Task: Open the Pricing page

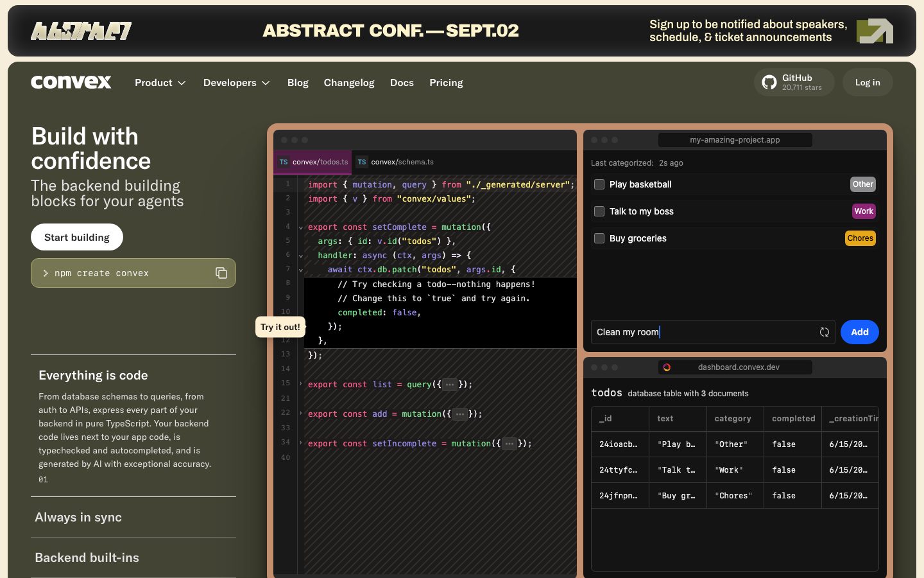Action: pyautogui.click(x=446, y=83)
